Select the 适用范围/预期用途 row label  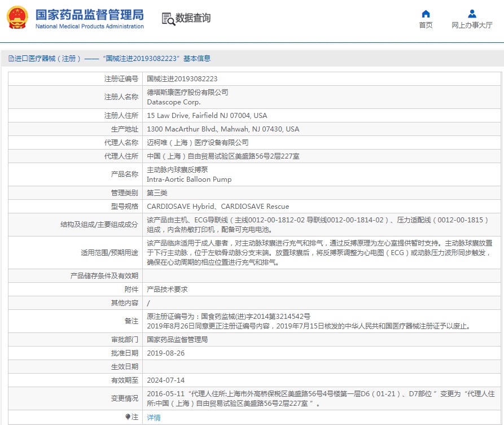coord(109,253)
